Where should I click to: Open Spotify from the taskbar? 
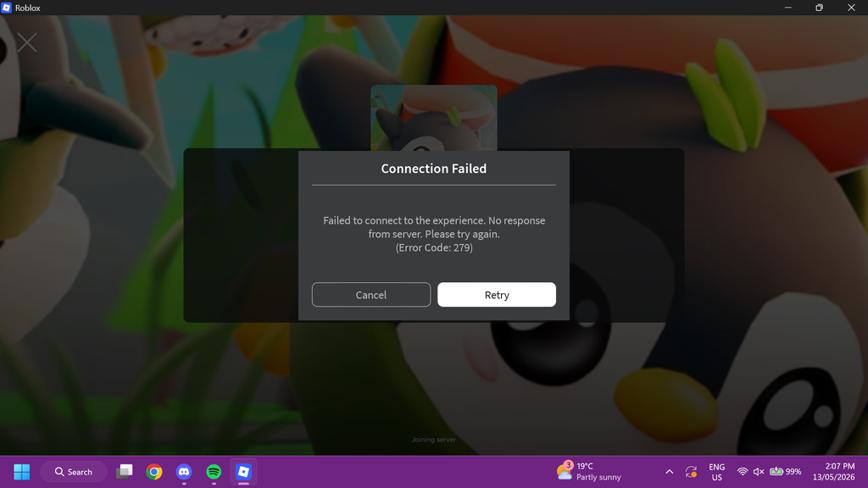tap(214, 472)
